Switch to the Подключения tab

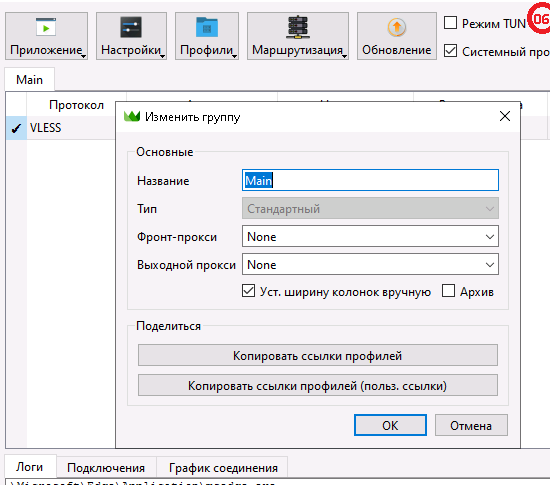pyautogui.click(x=106, y=467)
